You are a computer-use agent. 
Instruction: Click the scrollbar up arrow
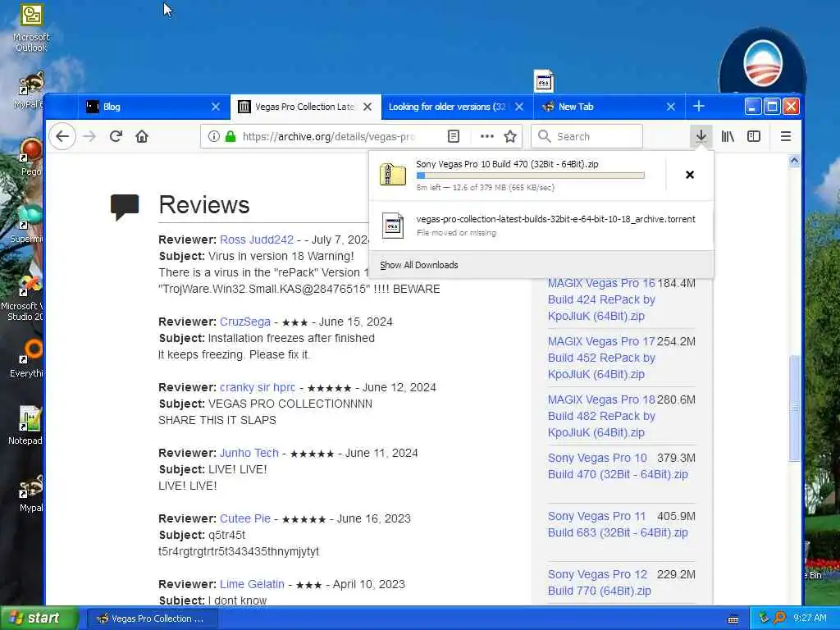coord(794,161)
